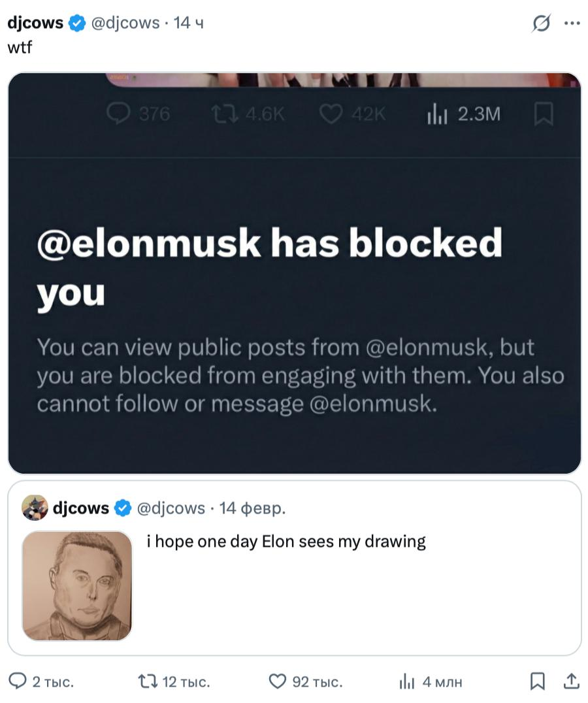Open the 14 ч timestamp link
Image resolution: width=588 pixels, height=703 pixels.
(x=189, y=23)
